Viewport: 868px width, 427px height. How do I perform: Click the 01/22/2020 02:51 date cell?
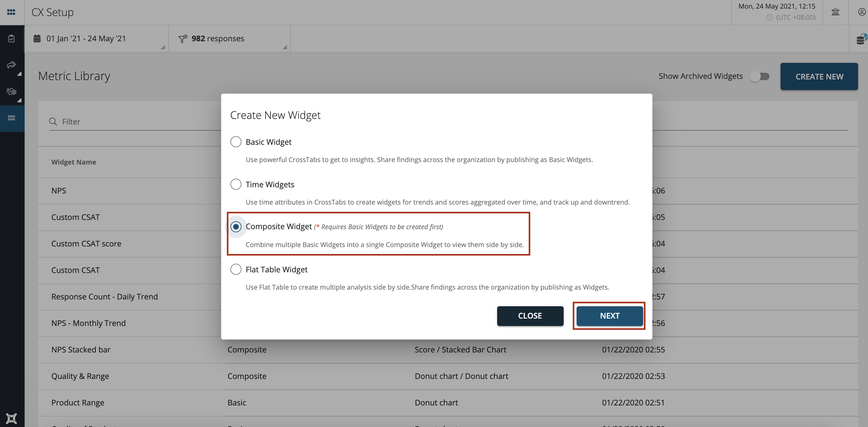click(634, 403)
